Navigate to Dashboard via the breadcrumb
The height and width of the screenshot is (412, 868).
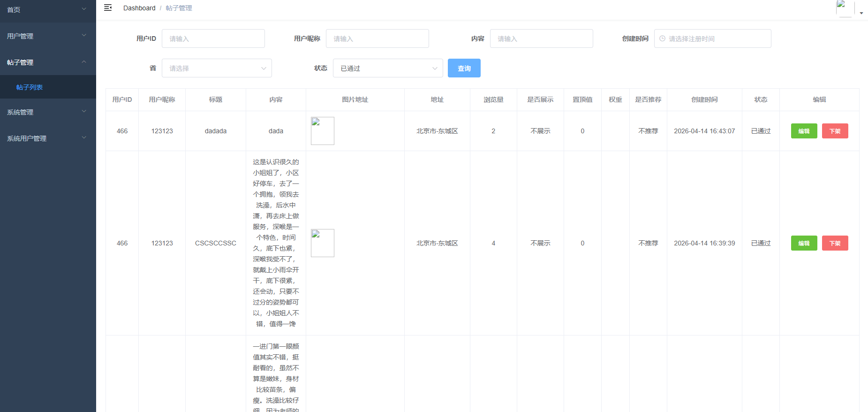pyautogui.click(x=139, y=8)
